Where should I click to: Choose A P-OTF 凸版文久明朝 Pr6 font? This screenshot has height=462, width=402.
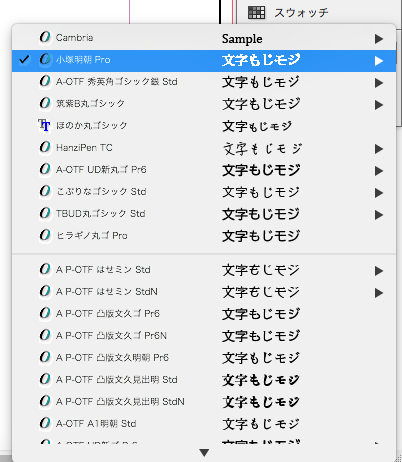[204, 358]
